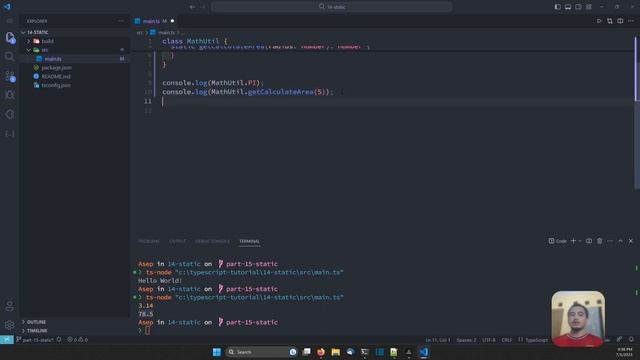Go back using the navigation arrow
640x360 pixels.
tap(192, 7)
